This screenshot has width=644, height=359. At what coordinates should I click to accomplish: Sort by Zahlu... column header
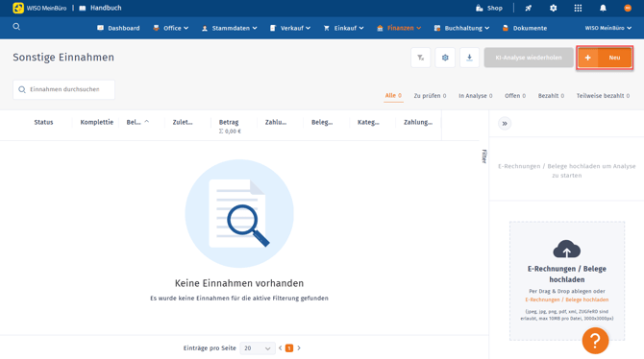pos(276,122)
